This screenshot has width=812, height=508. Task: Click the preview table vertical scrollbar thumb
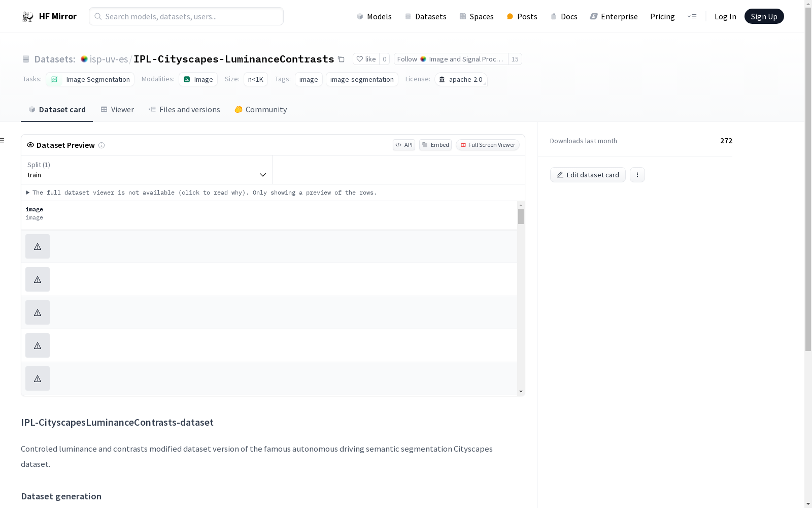click(x=521, y=216)
